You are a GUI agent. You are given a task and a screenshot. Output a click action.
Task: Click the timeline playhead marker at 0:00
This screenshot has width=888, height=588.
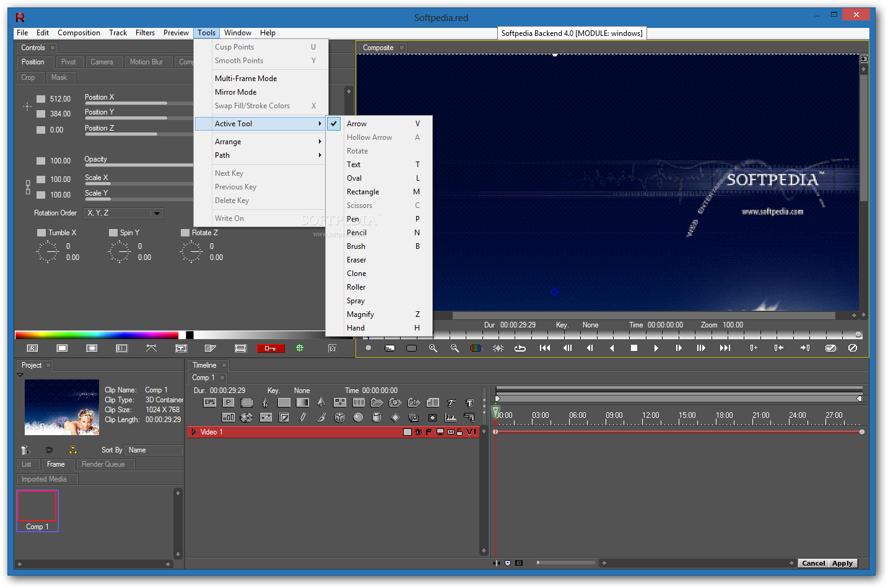coord(495,412)
